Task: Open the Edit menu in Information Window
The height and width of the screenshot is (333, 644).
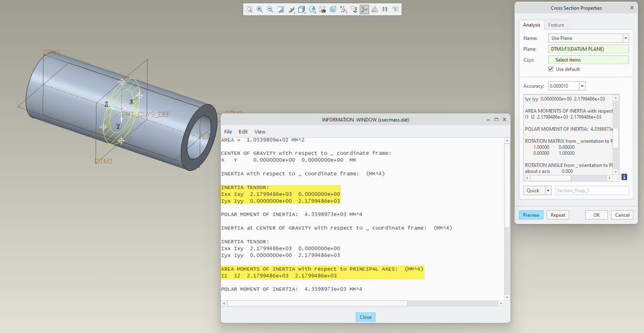Action: coord(243,132)
